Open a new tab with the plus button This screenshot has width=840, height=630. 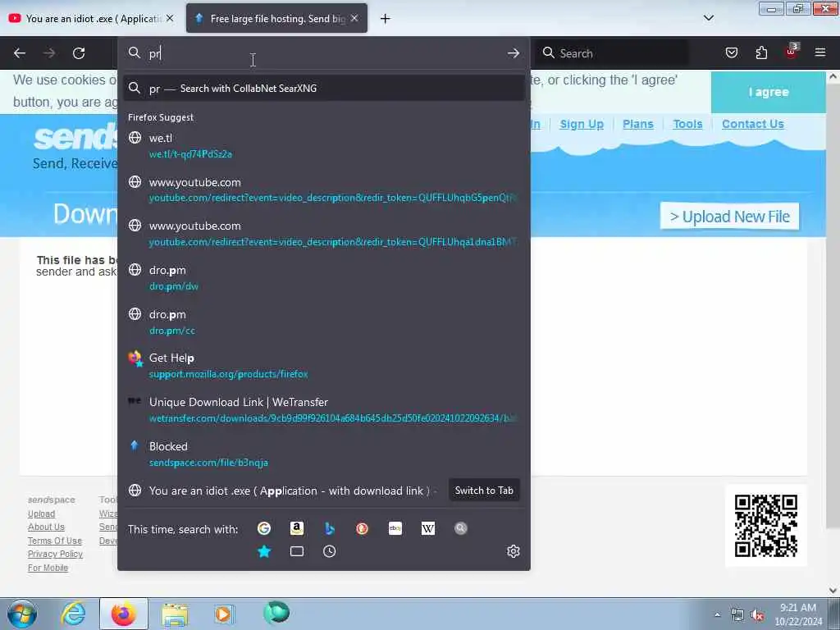coord(386,19)
